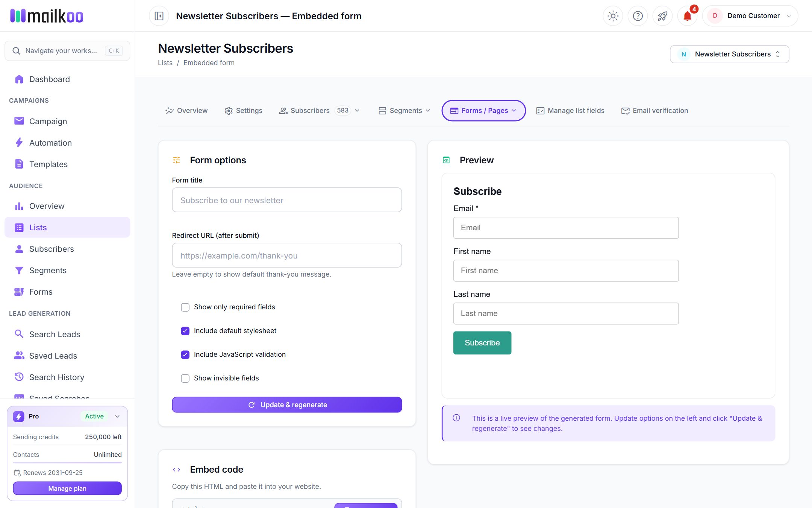Open notifications bell icon
This screenshot has height=508, width=812.
(687, 16)
